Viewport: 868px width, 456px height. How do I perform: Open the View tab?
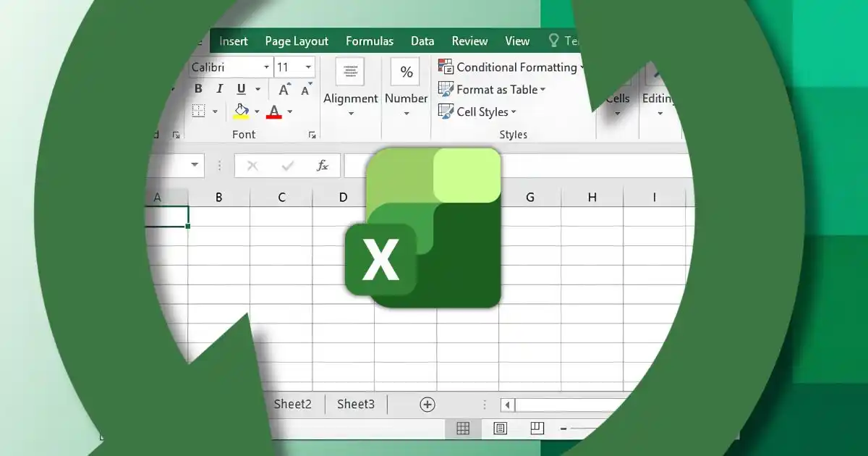click(x=517, y=41)
